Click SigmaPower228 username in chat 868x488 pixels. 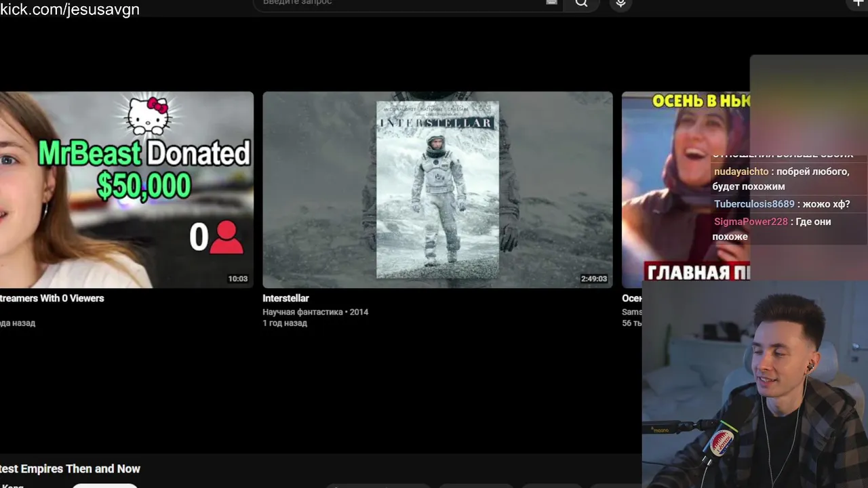pos(751,222)
